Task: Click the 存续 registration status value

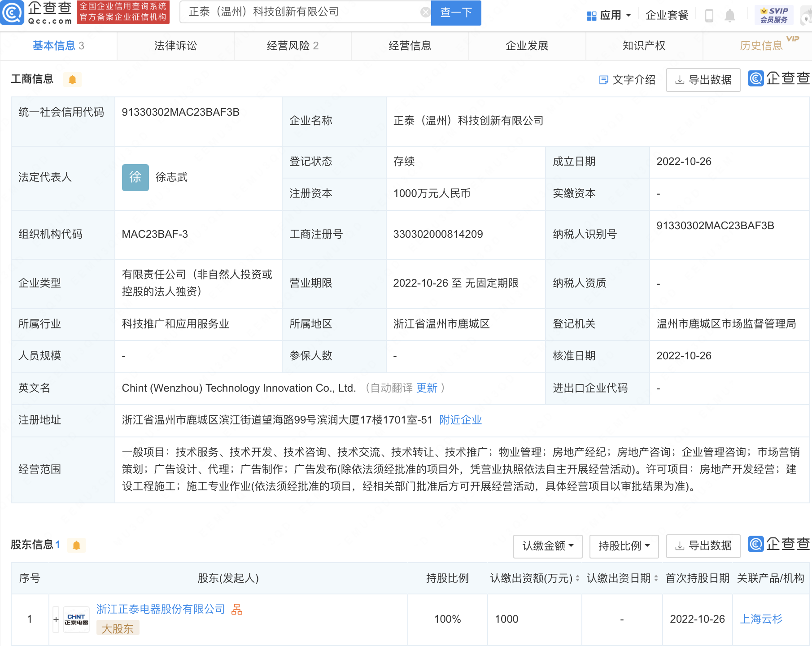Action: (x=404, y=161)
